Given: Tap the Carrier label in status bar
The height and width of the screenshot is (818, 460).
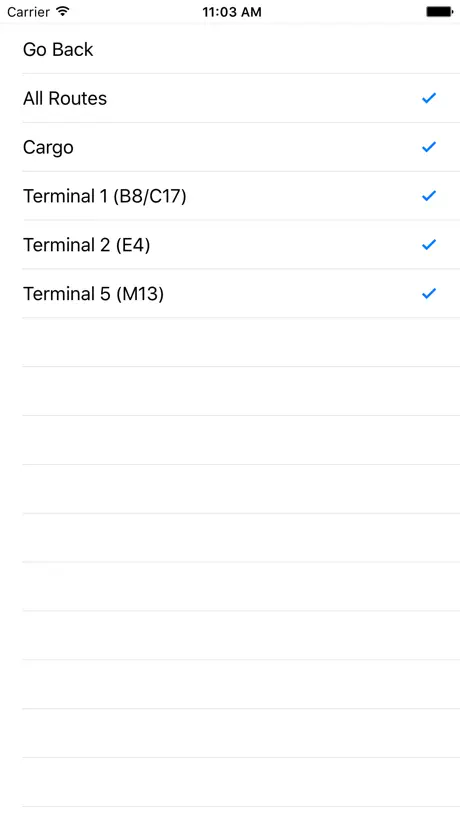Looking at the screenshot, I should [29, 11].
